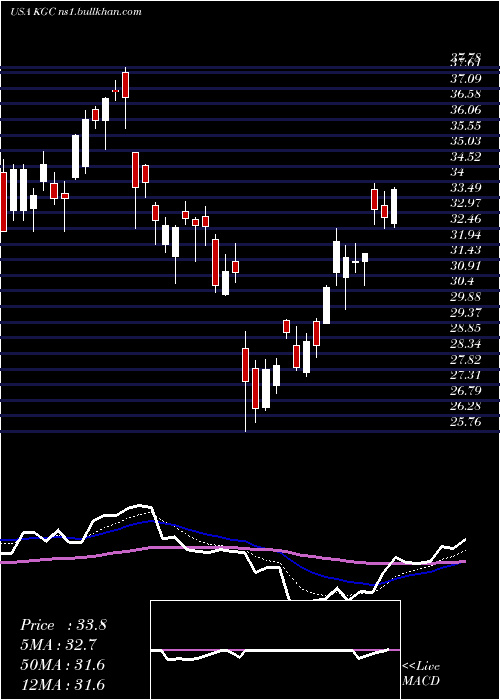The image size is (500, 700).
Task: Click the 27.31 price axis label
Action: tap(467, 375)
